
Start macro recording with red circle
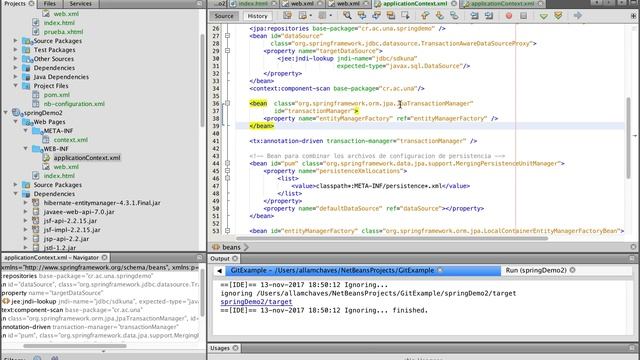[x=509, y=16]
